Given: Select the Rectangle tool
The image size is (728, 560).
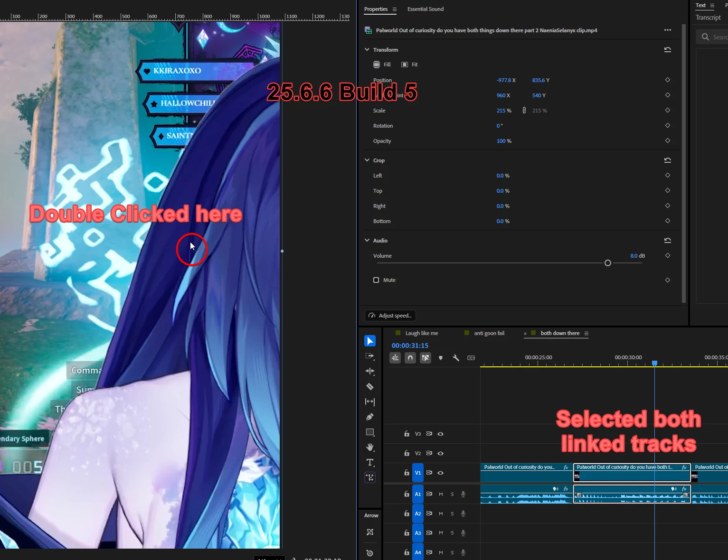Looking at the screenshot, I should [x=370, y=432].
